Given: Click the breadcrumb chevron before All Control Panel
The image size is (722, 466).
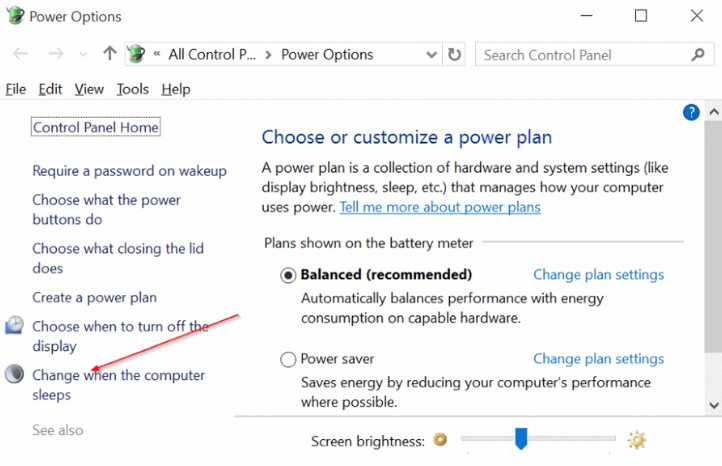Looking at the screenshot, I should (157, 55).
